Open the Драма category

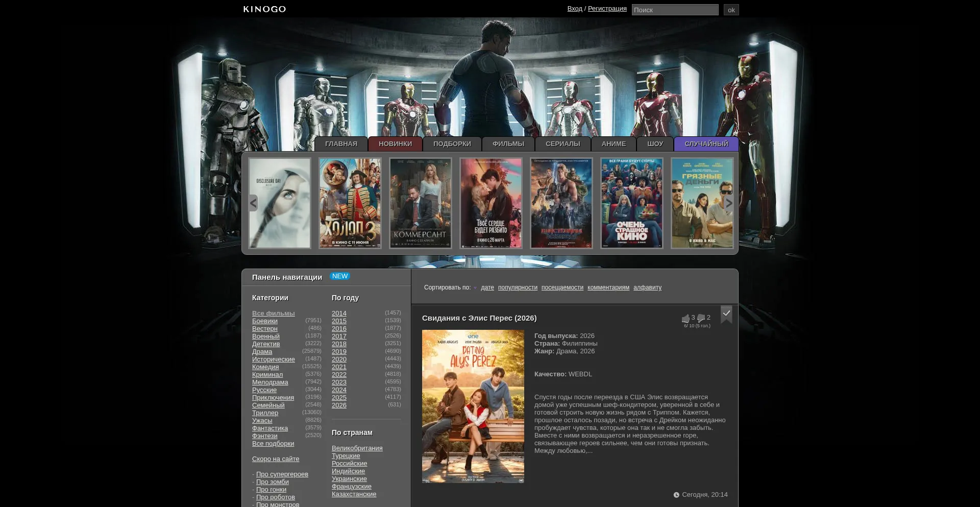262,352
